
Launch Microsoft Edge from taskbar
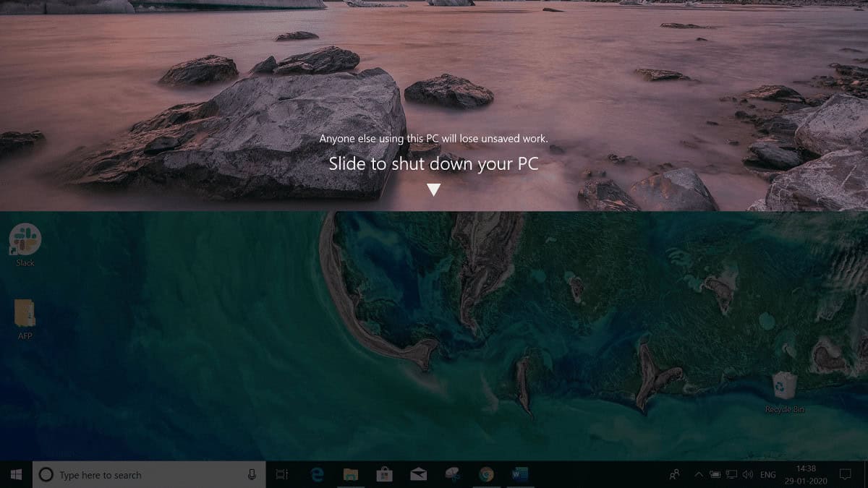tap(317, 475)
